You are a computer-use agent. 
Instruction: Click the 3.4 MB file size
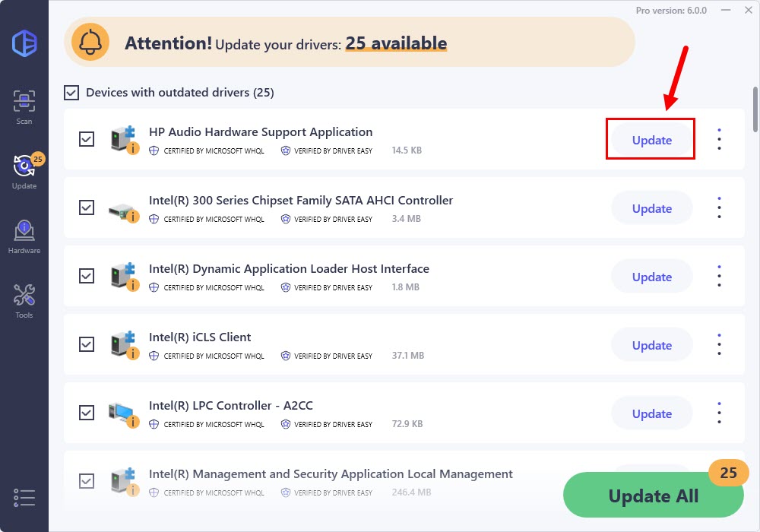click(x=406, y=219)
